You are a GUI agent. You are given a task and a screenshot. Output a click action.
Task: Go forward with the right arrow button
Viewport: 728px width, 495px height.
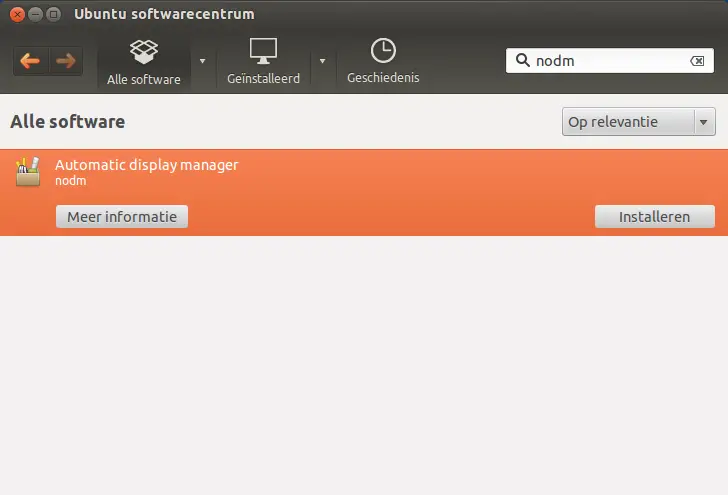pyautogui.click(x=66, y=61)
